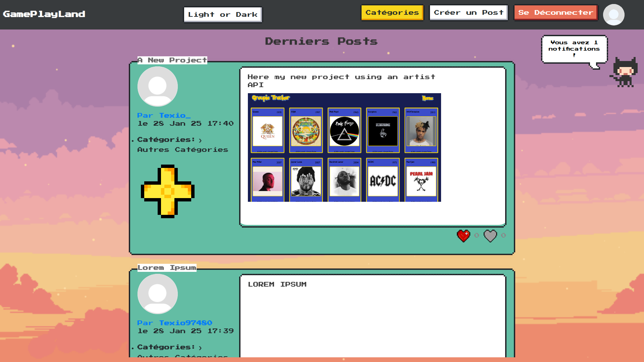
Task: Dislike the post with the grey heart
Action: (490, 236)
